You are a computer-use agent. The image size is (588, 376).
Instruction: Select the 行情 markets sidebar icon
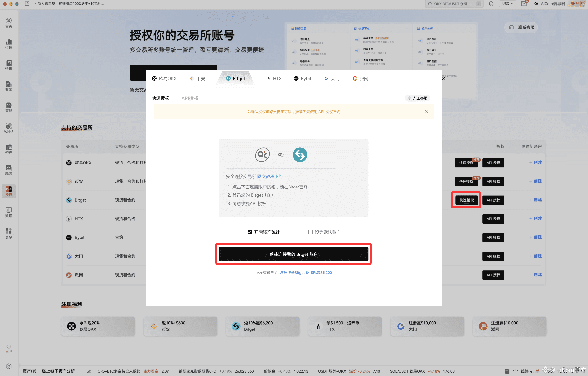coord(8,44)
